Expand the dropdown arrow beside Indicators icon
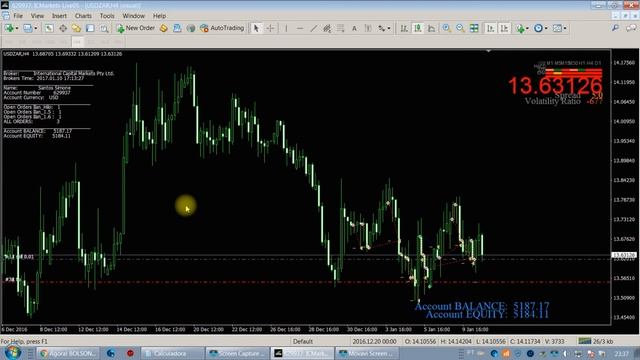Screen dimensions: 640x360 [x=527, y=29]
